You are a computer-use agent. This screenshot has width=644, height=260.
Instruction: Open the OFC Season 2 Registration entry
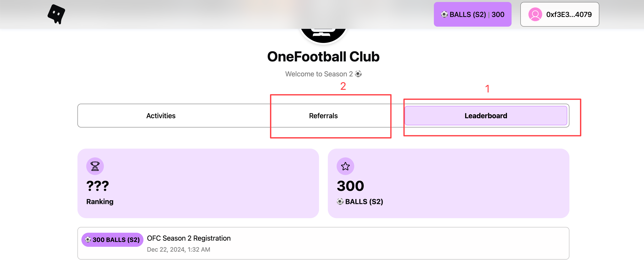point(189,238)
